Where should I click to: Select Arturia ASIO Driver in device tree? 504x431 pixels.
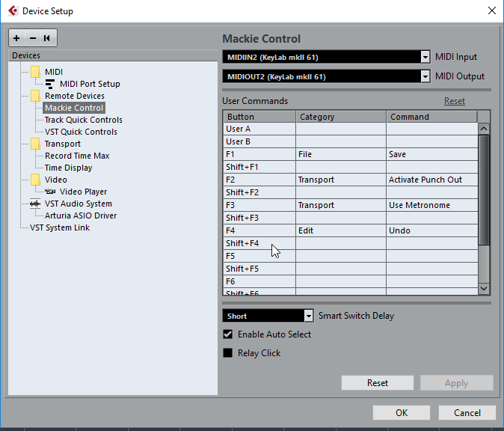80,215
